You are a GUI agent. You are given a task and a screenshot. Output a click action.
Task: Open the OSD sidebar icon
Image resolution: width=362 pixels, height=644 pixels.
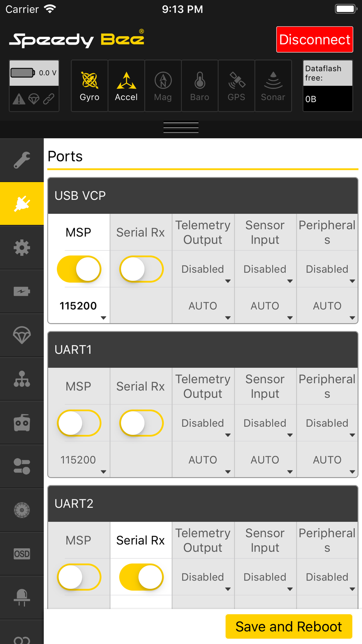[22, 554]
